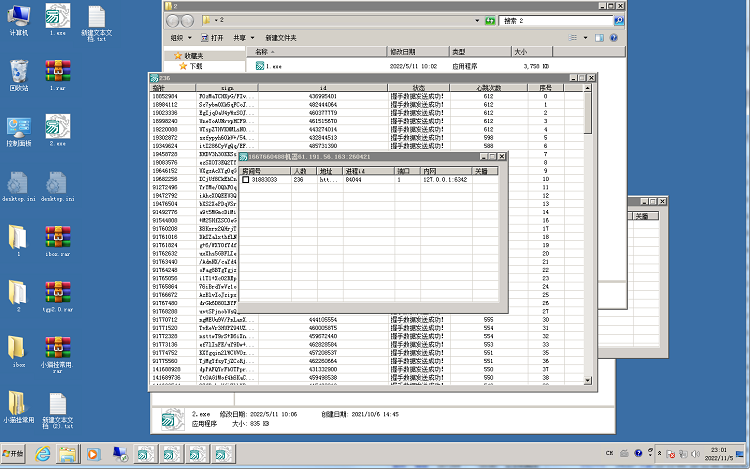This screenshot has height=469, width=750.
Task: Select the 2.exe desktop icon
Action: point(57,130)
